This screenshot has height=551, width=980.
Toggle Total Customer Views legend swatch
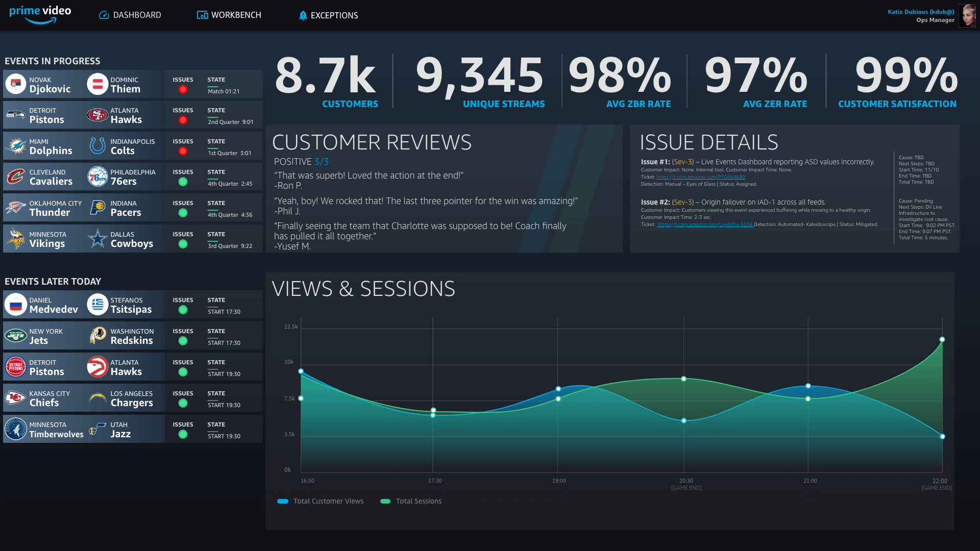[283, 502]
